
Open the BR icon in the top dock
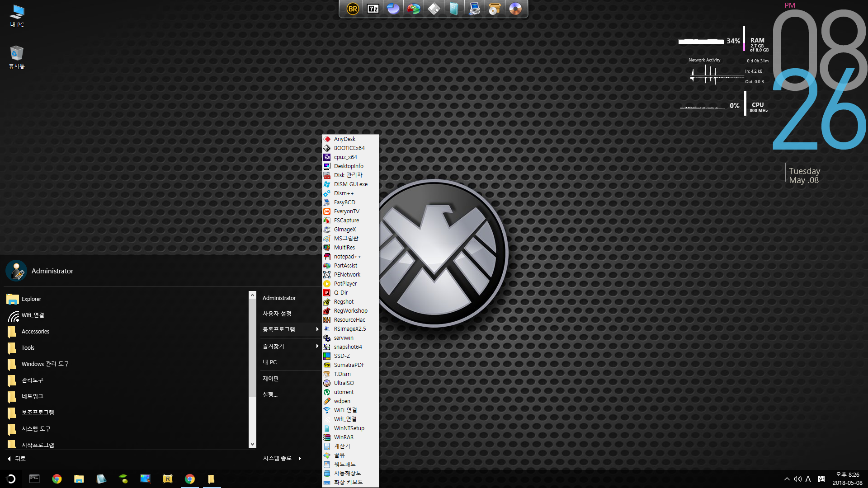point(353,9)
